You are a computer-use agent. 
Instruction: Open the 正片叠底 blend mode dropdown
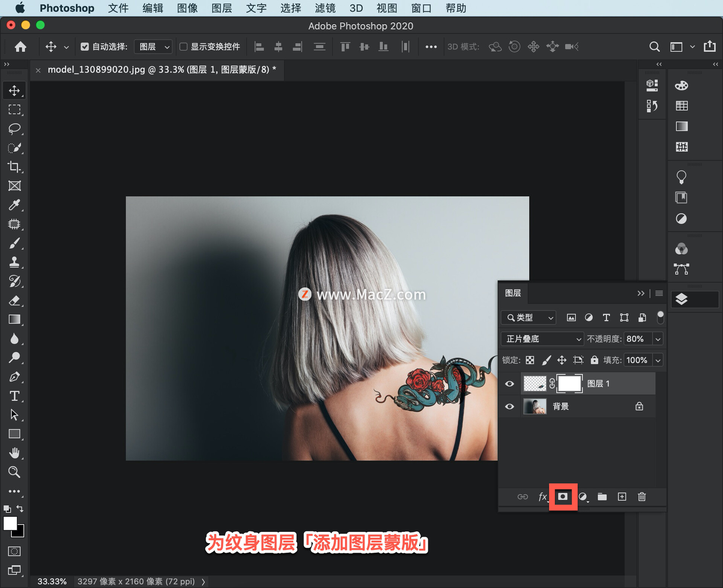tap(542, 339)
